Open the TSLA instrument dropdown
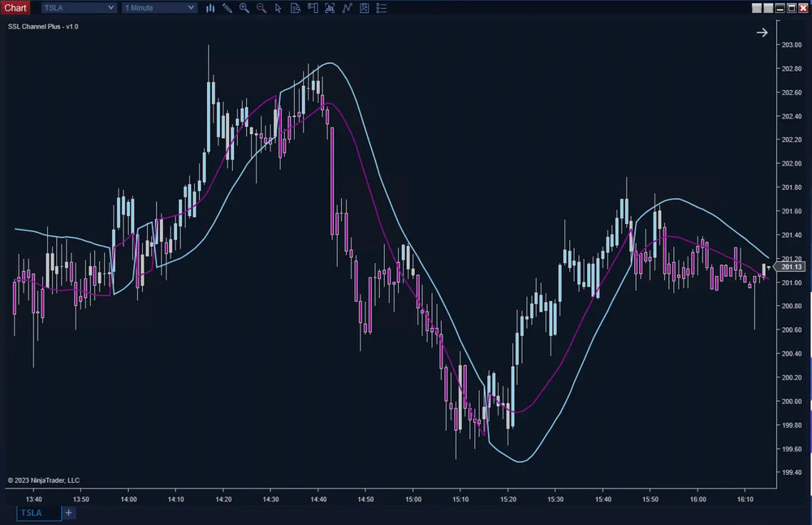812x525 pixels. (x=78, y=8)
